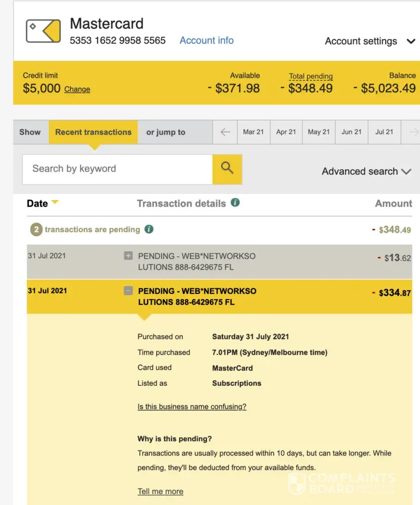
Task: Click the Mastercard card icon
Action: point(43,31)
